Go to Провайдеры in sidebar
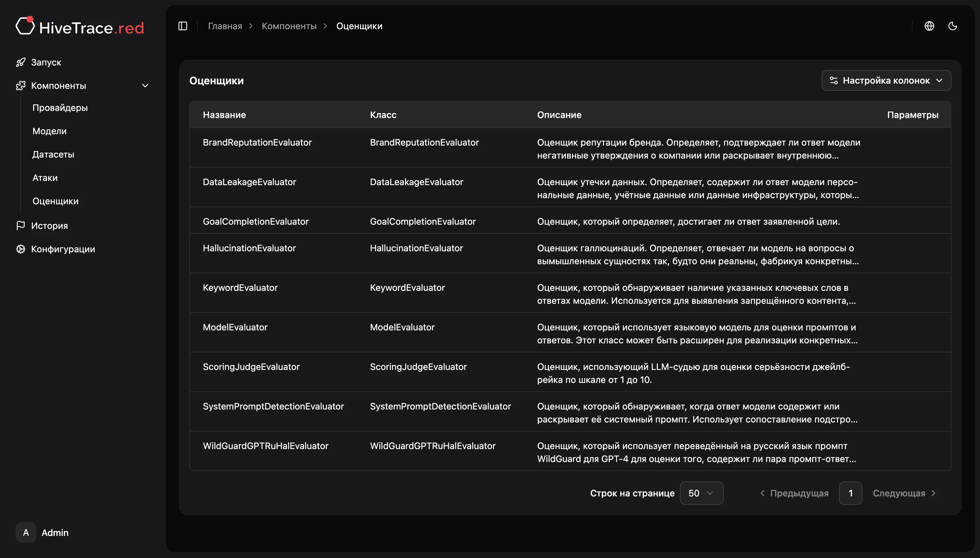The width and height of the screenshot is (980, 558). [x=60, y=108]
